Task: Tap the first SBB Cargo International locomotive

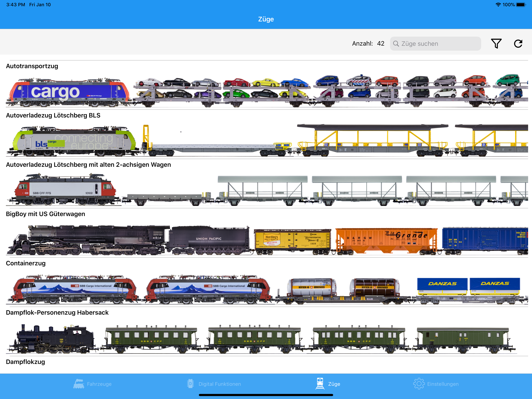Action: pos(74,289)
